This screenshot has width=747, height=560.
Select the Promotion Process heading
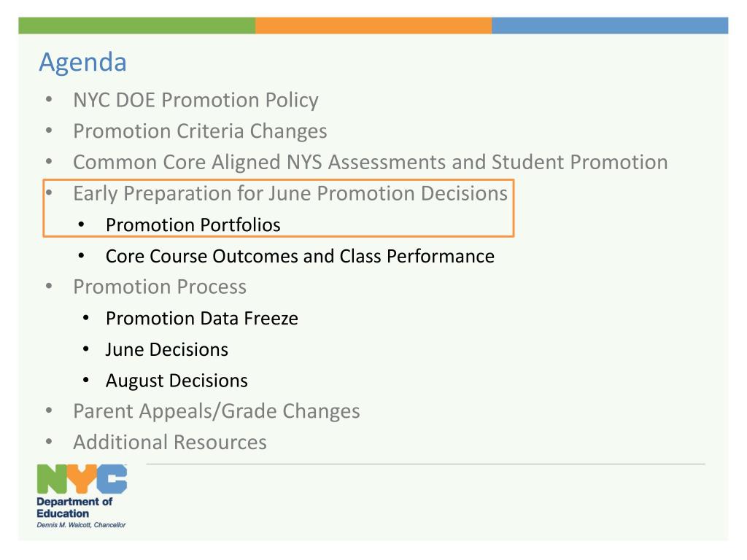160,287
